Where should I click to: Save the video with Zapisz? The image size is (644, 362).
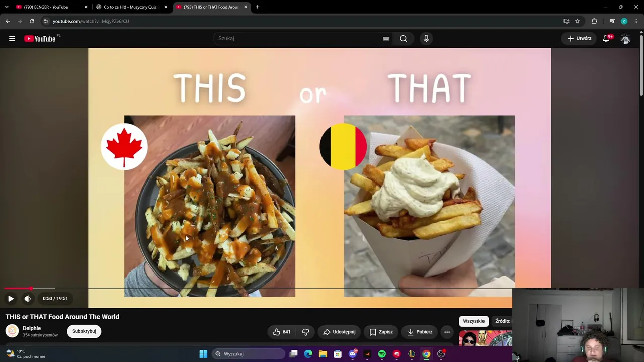(x=381, y=332)
